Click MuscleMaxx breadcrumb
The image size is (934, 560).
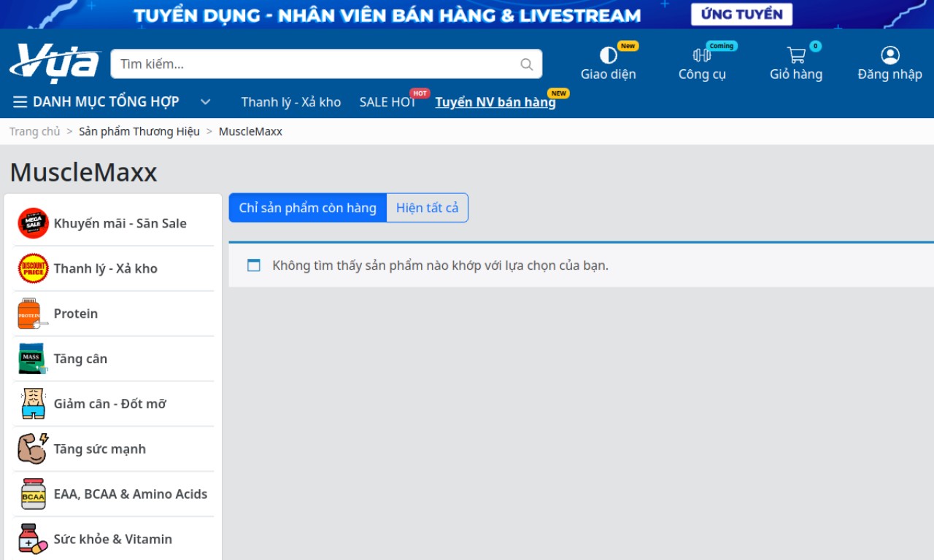coord(250,131)
